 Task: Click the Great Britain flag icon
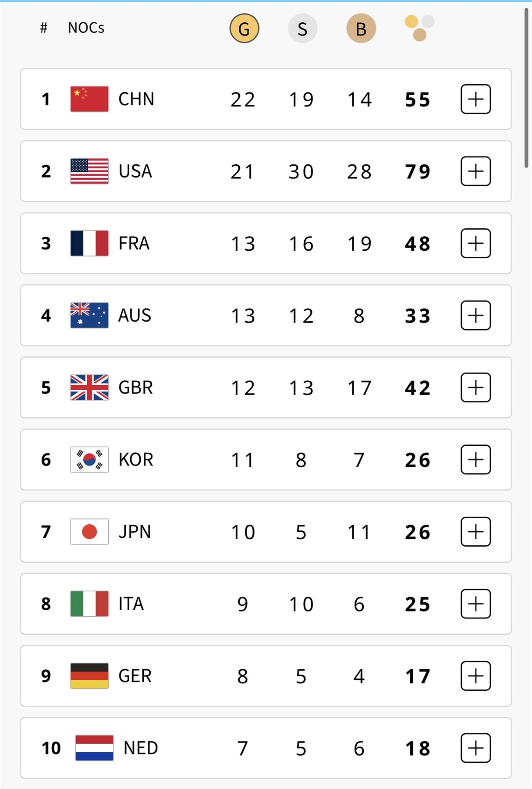[89, 387]
